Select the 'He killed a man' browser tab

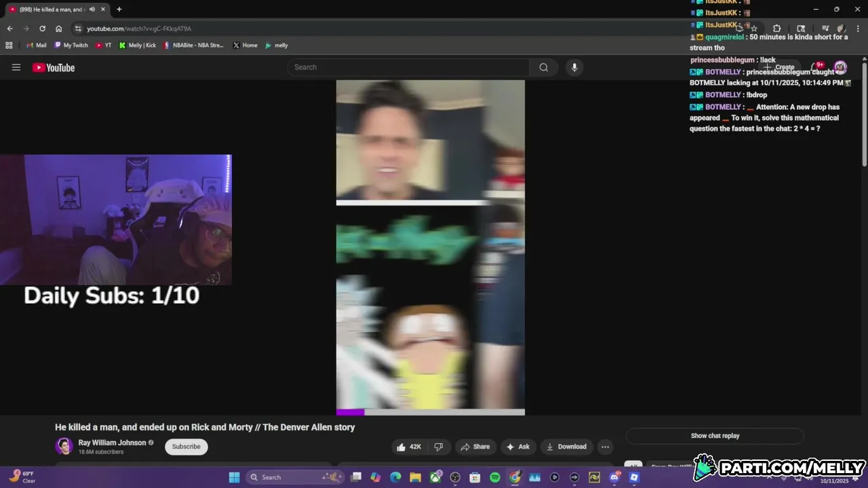(x=57, y=9)
